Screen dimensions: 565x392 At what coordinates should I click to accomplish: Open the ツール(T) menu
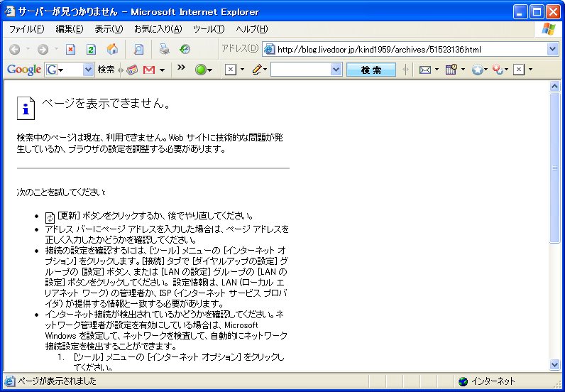(x=209, y=29)
